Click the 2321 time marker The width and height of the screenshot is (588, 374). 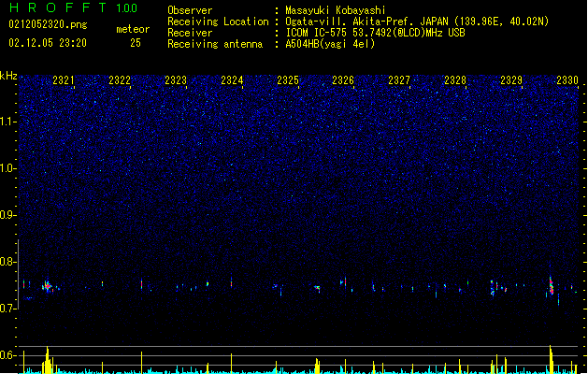(x=64, y=80)
